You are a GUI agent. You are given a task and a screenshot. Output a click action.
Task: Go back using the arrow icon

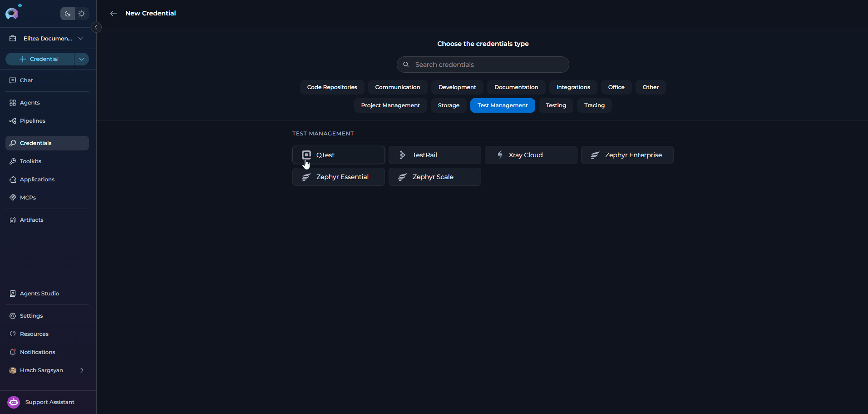click(113, 14)
